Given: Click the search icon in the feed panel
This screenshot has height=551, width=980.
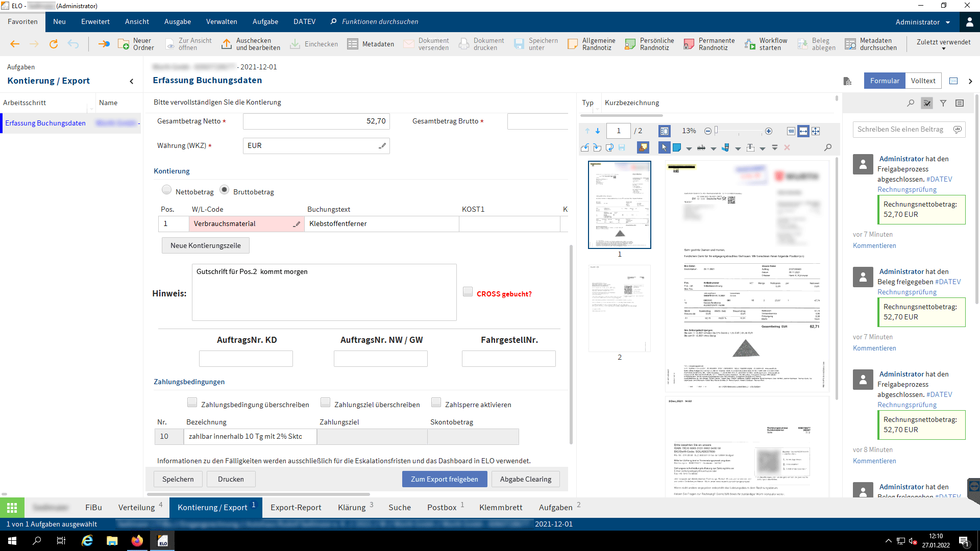Looking at the screenshot, I should [911, 103].
